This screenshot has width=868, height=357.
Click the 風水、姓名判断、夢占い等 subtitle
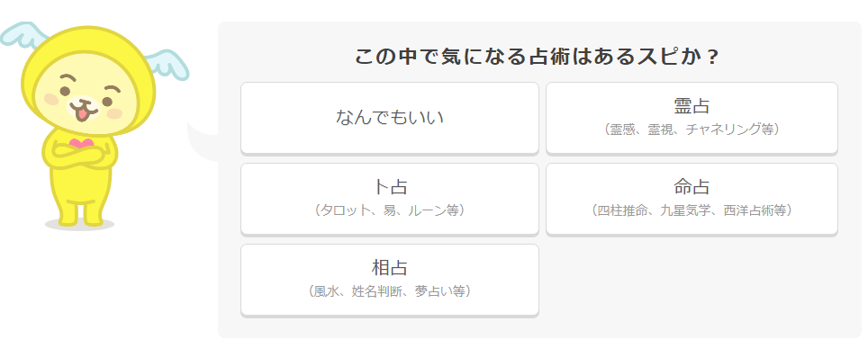point(390,291)
